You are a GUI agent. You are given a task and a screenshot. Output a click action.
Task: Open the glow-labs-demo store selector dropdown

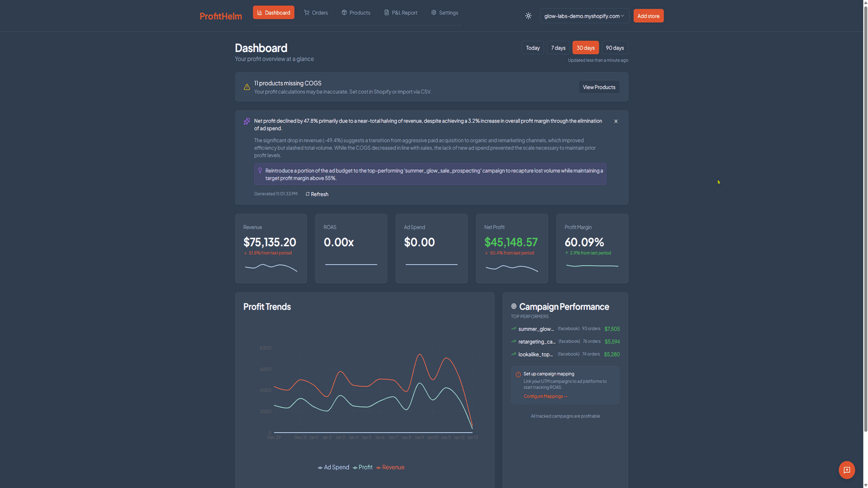click(584, 16)
